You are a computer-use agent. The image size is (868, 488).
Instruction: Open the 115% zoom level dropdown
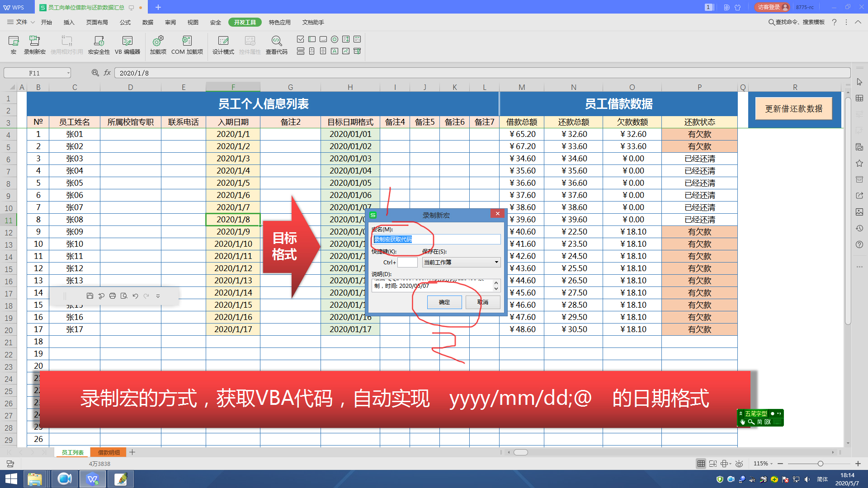(763, 464)
